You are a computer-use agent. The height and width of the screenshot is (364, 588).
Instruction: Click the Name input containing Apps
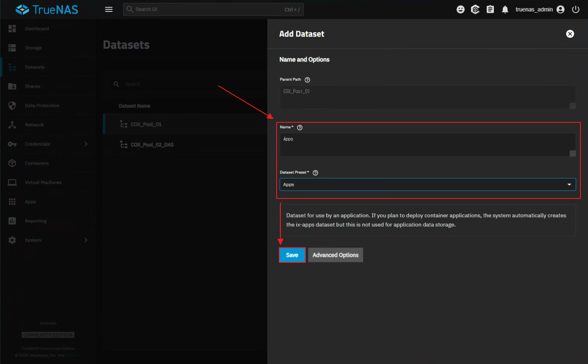[427, 145]
